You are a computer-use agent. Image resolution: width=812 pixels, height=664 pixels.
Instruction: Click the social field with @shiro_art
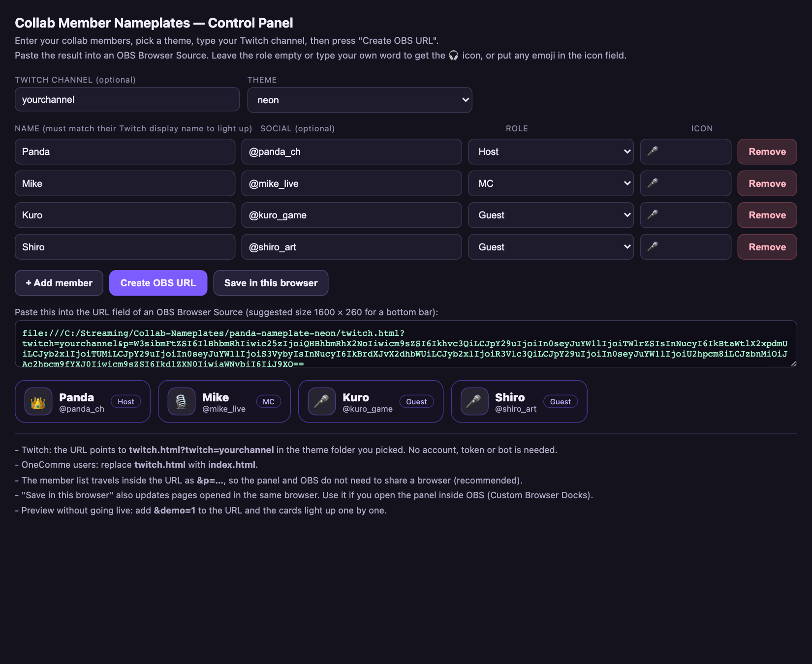click(351, 247)
